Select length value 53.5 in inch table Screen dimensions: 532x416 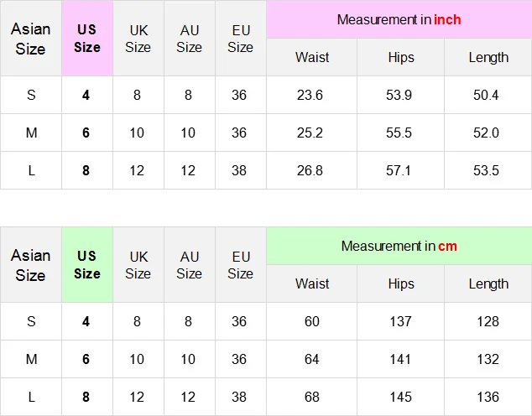(x=486, y=170)
